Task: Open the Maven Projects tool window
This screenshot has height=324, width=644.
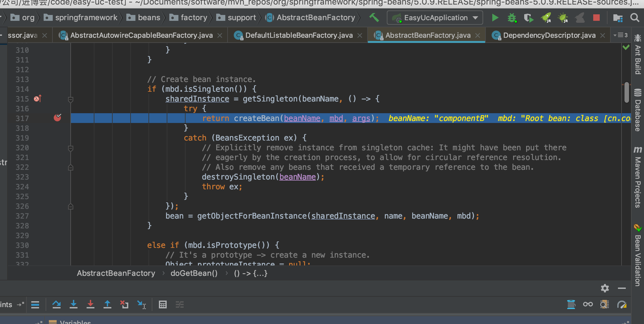Action: pos(637,177)
